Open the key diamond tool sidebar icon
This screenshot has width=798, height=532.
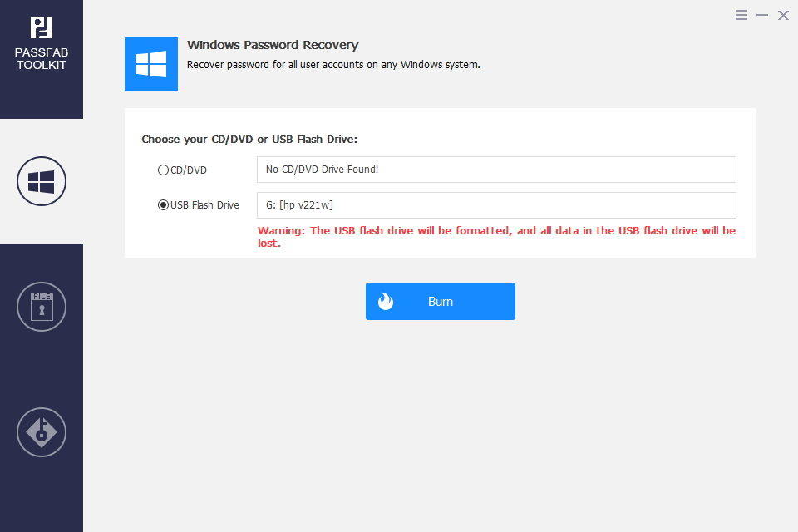tap(42, 432)
